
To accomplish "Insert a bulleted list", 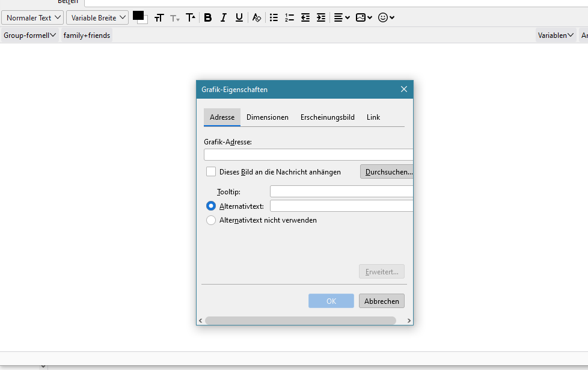I will [x=274, y=17].
